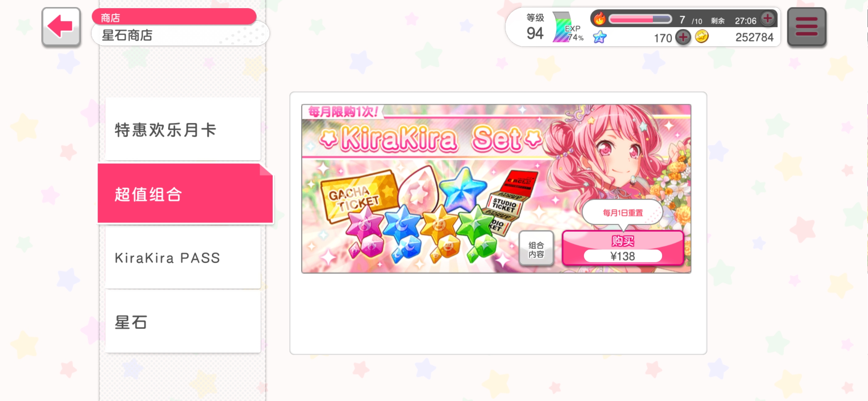Tap the 星石商店 header label

click(127, 35)
